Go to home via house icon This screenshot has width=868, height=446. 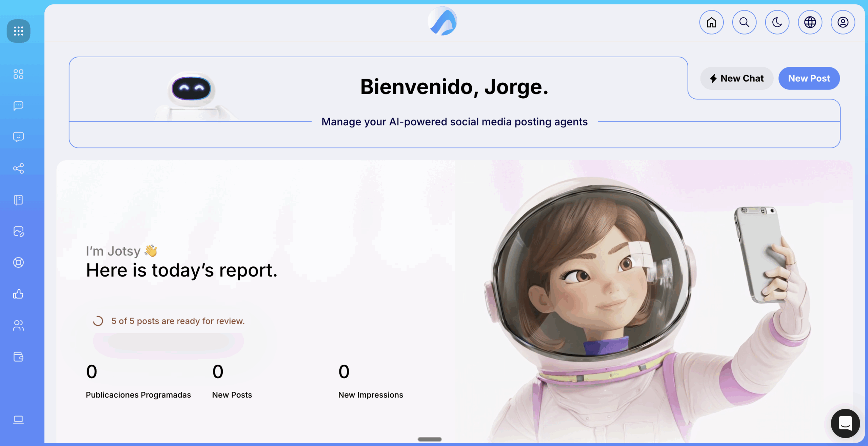pos(711,22)
